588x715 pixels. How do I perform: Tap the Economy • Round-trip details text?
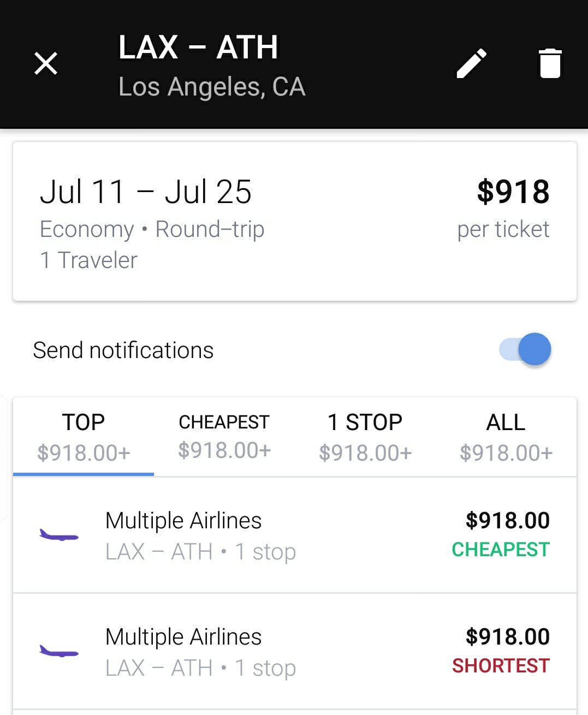pyautogui.click(x=152, y=229)
